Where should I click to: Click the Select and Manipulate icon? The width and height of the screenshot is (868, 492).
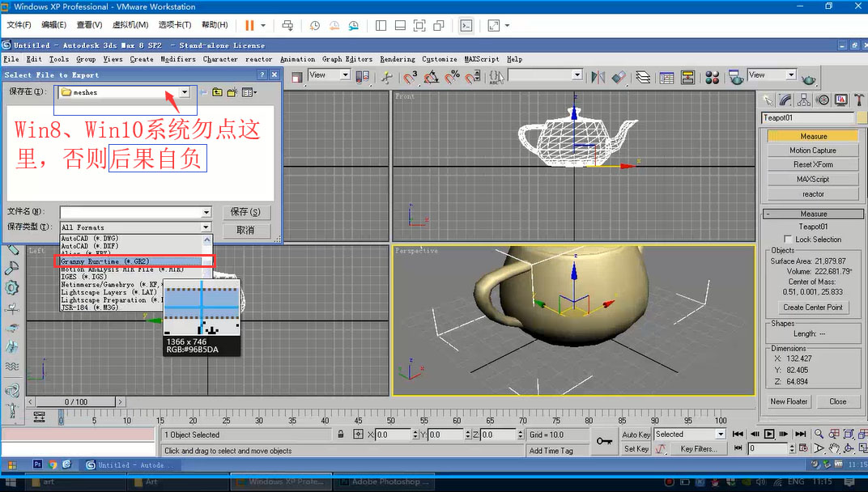387,78
